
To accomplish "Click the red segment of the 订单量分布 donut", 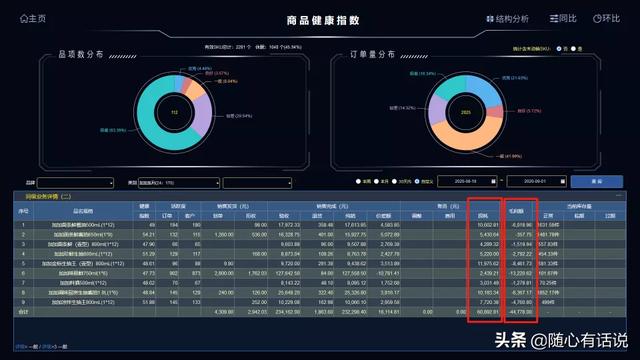I will [495, 111].
